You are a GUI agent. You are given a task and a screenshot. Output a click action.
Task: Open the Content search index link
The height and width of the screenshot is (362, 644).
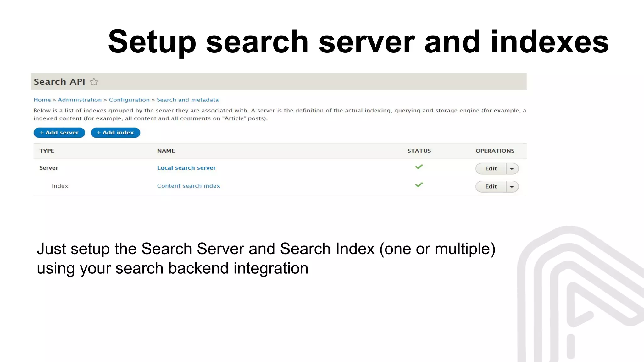click(188, 186)
